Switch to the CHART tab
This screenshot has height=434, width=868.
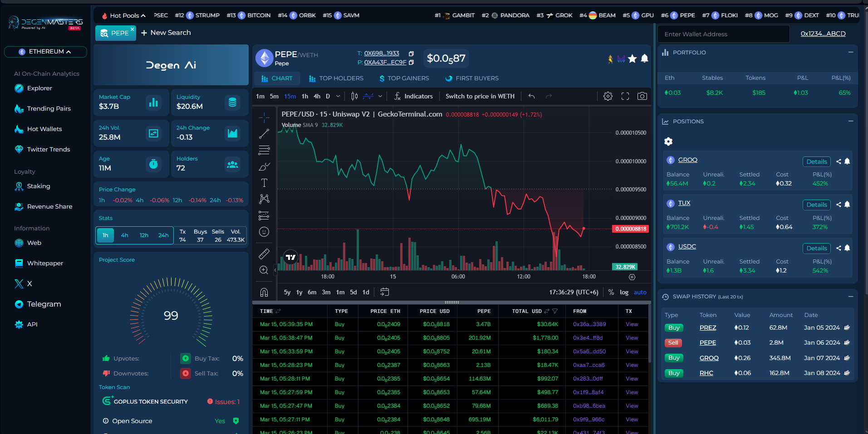[x=277, y=78]
